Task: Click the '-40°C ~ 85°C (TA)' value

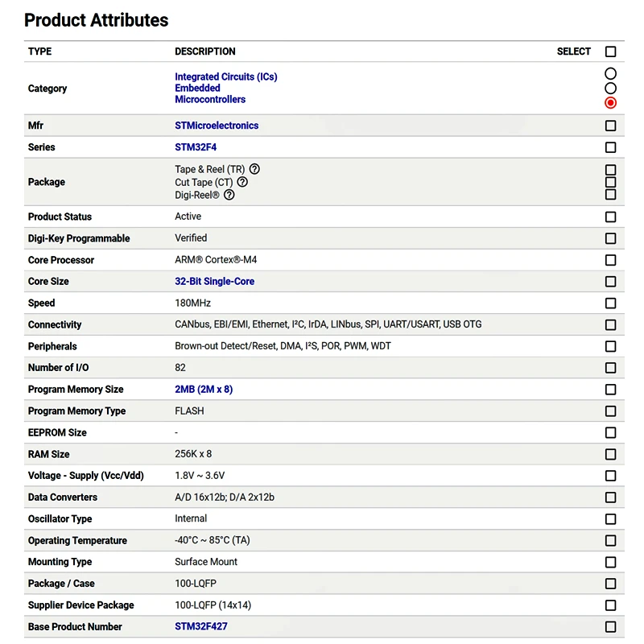Action: (213, 540)
